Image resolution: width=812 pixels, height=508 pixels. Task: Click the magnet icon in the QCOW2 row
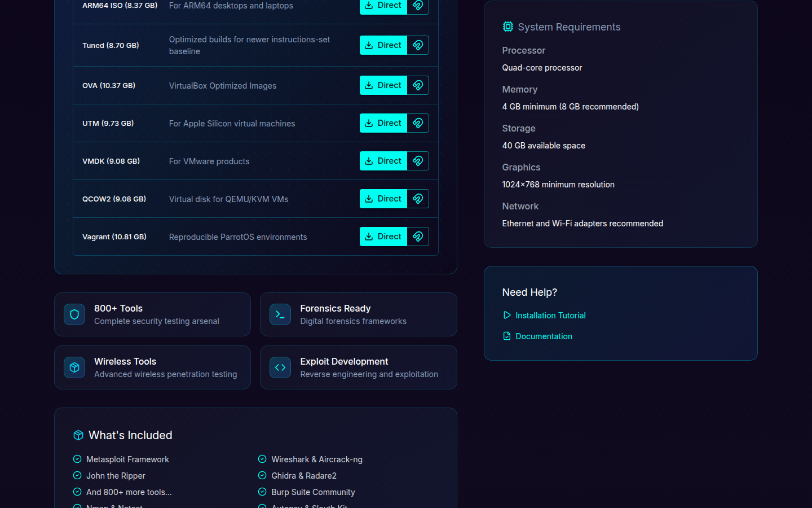coord(418,199)
